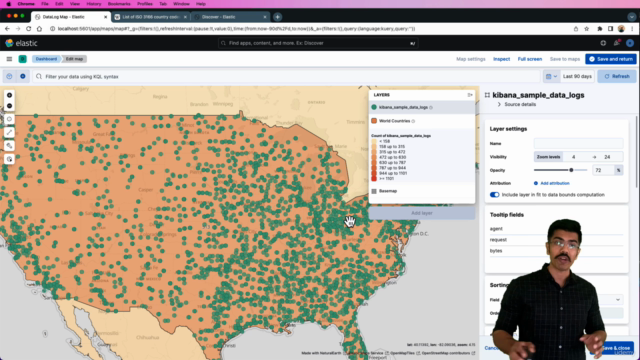This screenshot has width=640, height=360.
Task: Open saved query menu icon
Action: pyautogui.click(x=9, y=76)
